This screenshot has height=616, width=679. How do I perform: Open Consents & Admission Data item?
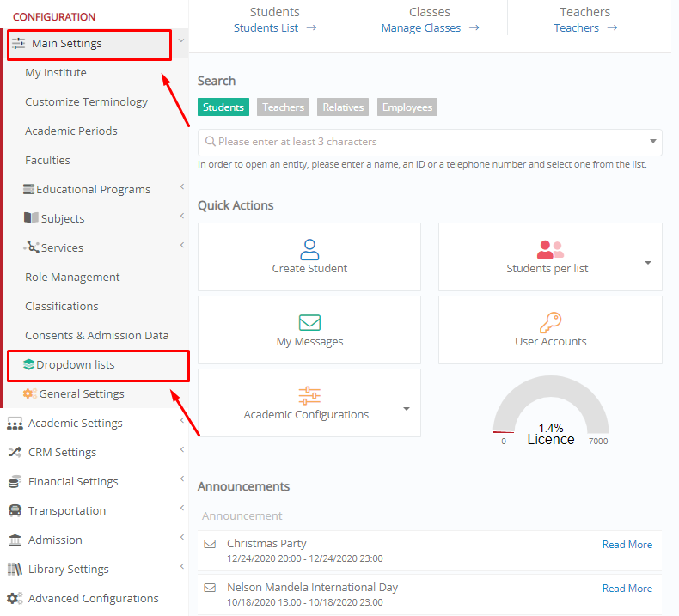96,335
